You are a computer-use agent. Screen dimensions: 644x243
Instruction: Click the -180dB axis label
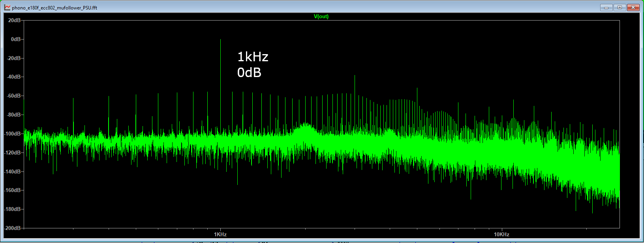pyautogui.click(x=12, y=209)
